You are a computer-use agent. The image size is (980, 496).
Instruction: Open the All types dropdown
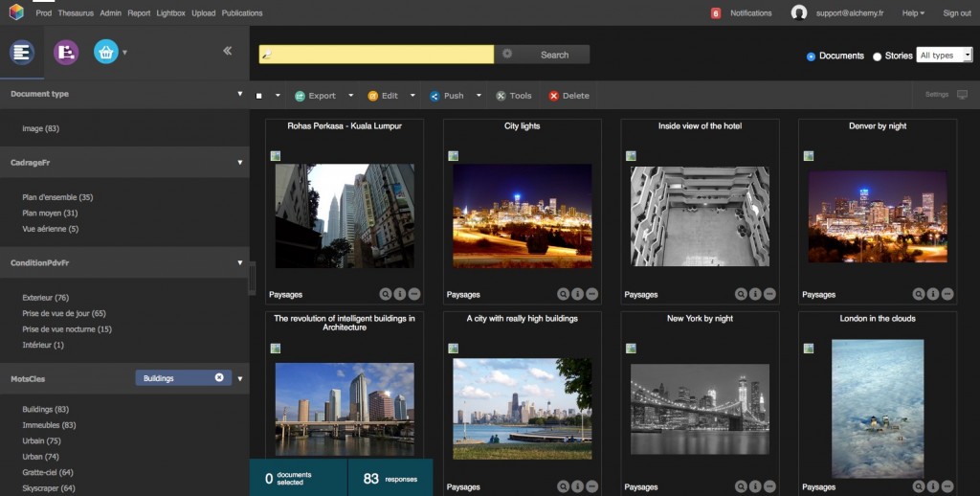point(944,56)
